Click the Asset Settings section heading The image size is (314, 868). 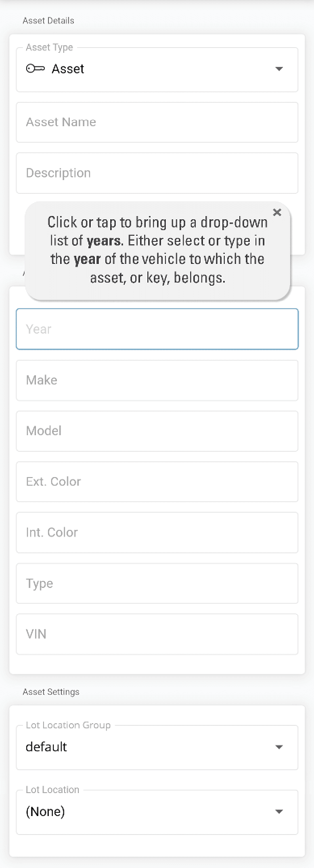pyautogui.click(x=51, y=692)
